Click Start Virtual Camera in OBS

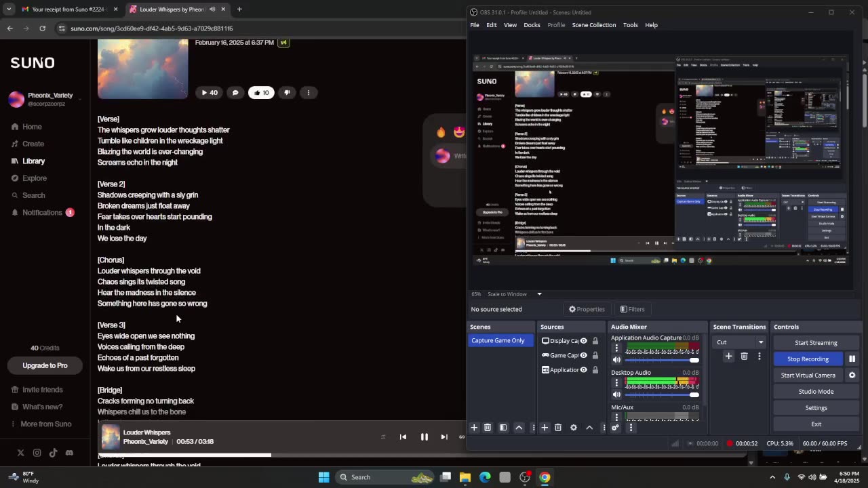808,375
